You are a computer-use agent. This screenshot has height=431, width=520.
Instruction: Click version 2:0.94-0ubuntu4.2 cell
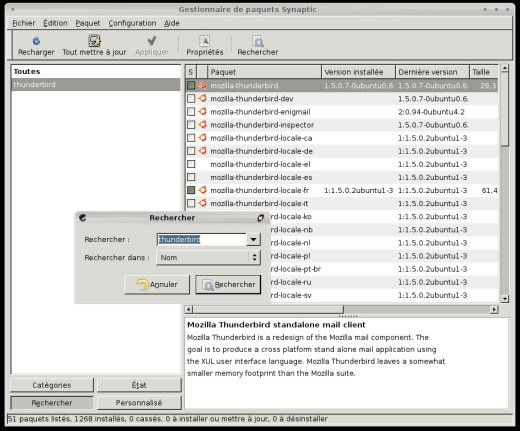coord(431,112)
